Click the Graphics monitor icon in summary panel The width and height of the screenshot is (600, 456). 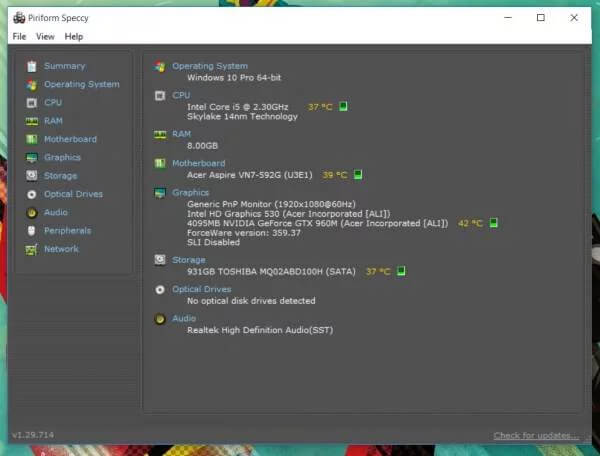[160, 193]
